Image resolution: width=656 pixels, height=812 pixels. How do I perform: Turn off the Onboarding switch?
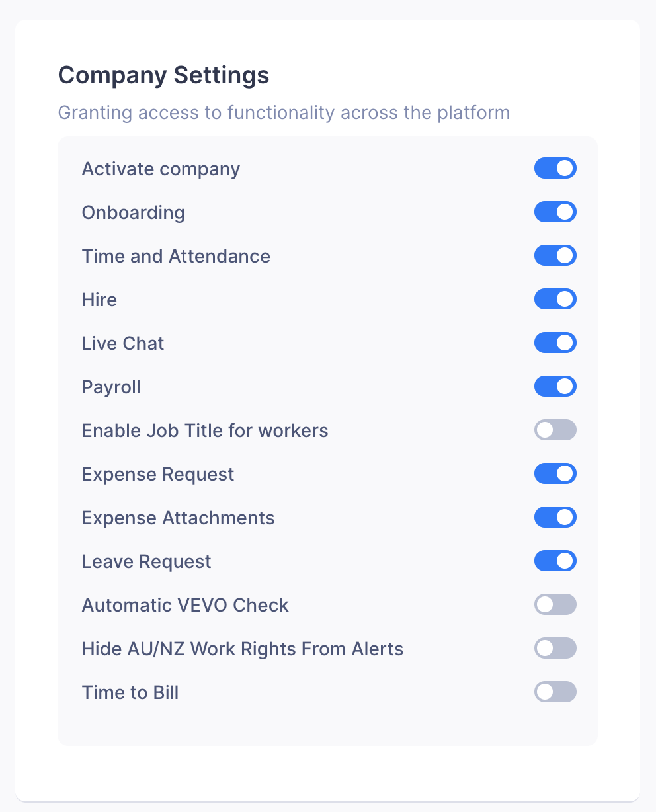(555, 212)
